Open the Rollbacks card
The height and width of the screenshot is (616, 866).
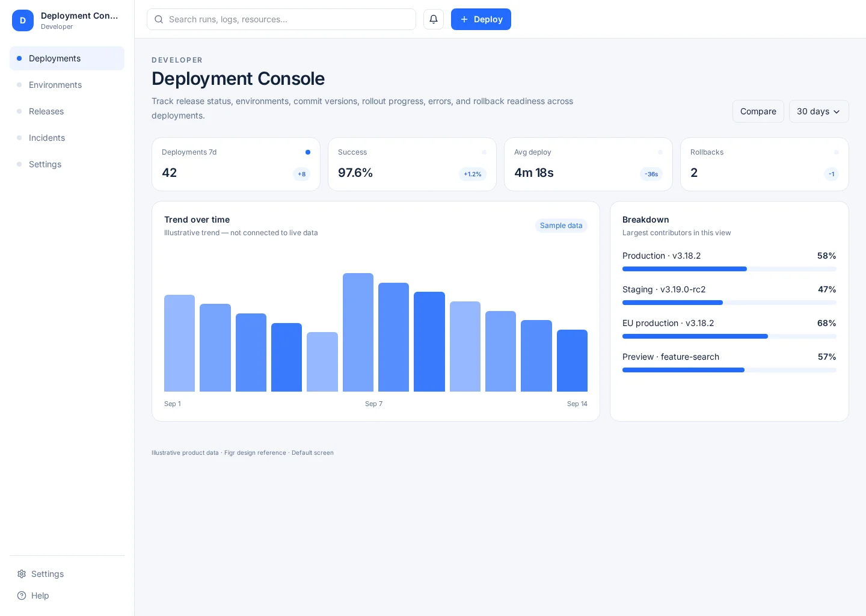(x=764, y=164)
